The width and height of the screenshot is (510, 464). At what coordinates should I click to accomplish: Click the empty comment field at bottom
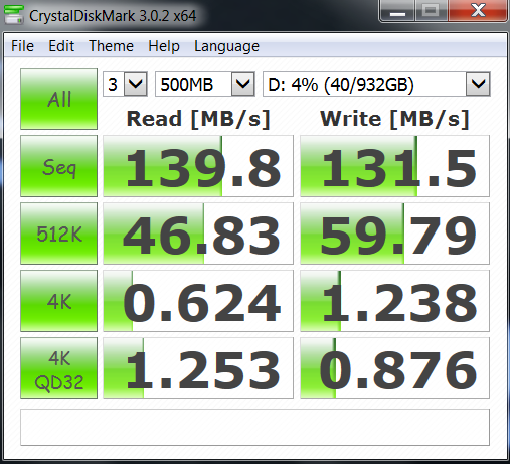click(x=255, y=427)
